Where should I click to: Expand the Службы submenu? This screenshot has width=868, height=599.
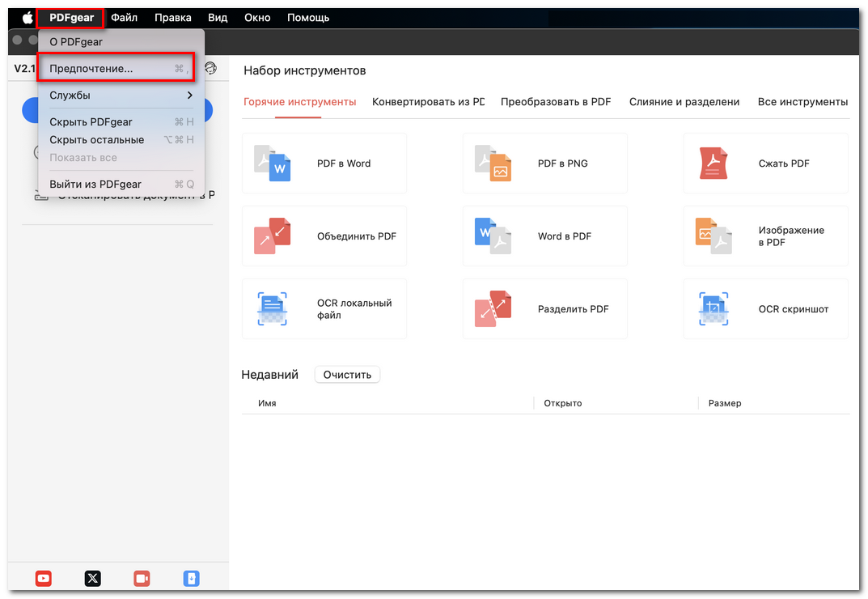click(x=121, y=96)
